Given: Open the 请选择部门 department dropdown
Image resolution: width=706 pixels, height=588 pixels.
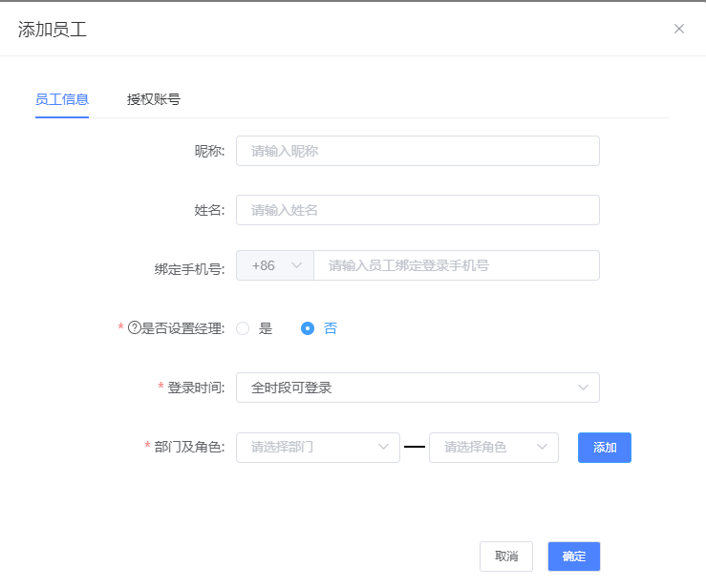Looking at the screenshot, I should tap(318, 448).
